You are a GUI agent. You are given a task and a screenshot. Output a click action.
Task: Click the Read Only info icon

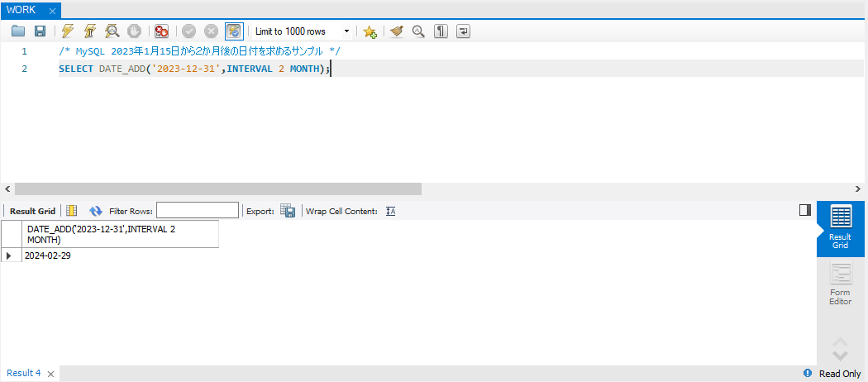(808, 373)
